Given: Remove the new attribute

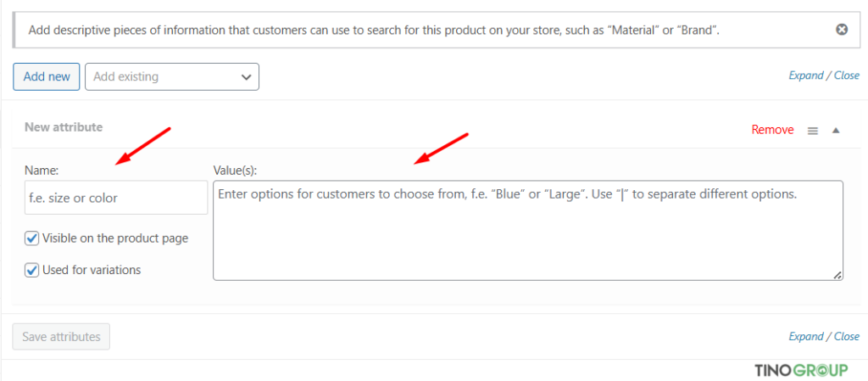Looking at the screenshot, I should (x=772, y=130).
